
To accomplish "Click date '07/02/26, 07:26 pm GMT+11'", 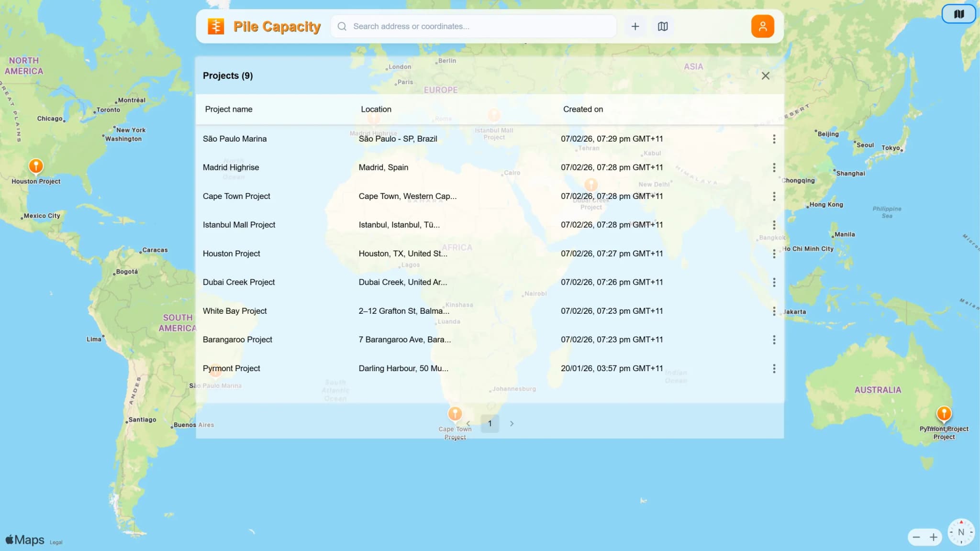I will 612,282.
